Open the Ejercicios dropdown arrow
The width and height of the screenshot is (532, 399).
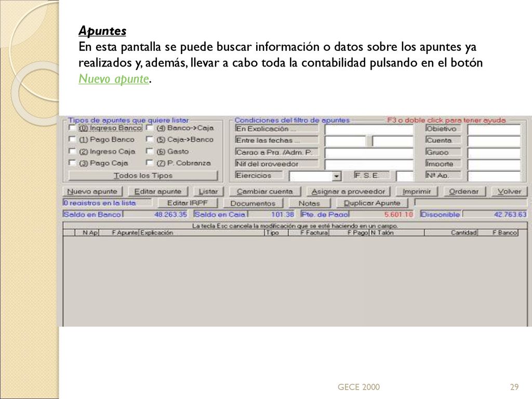pos(336,176)
